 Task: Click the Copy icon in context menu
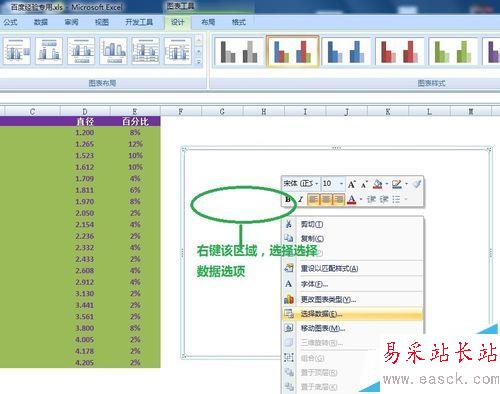pyautogui.click(x=289, y=238)
